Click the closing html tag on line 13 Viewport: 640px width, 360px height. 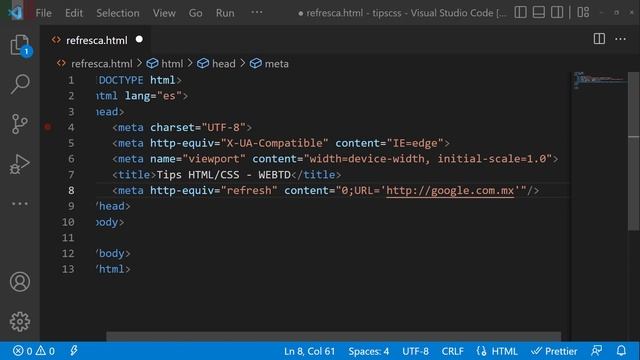(113, 269)
